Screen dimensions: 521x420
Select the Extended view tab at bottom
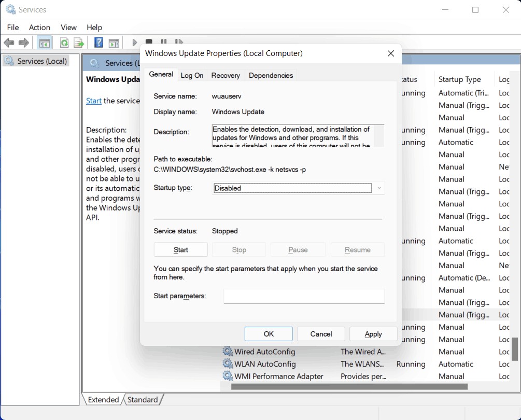point(103,400)
